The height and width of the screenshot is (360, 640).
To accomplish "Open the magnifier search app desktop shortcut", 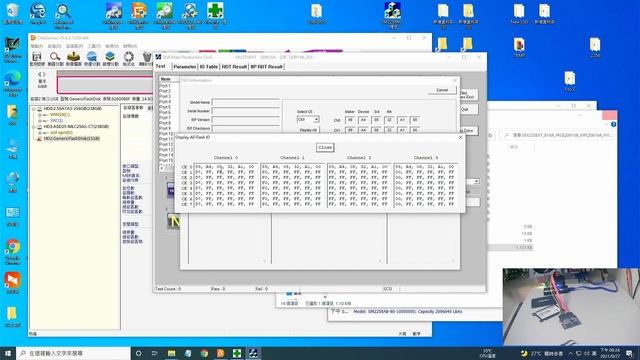I will [63, 16].
